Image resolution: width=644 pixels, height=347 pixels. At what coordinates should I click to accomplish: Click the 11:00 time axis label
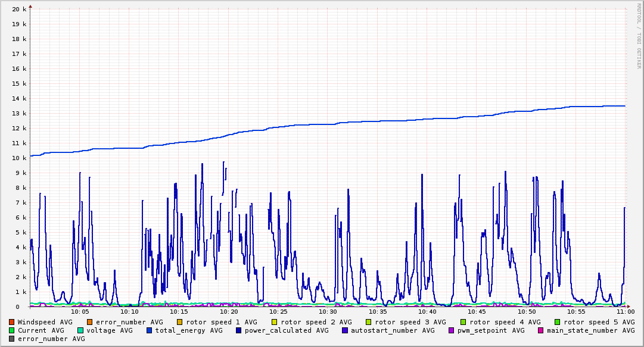click(x=625, y=311)
